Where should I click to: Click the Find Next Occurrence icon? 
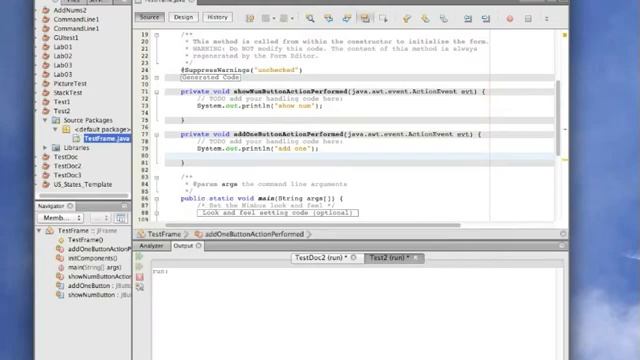pyautogui.click(x=347, y=18)
